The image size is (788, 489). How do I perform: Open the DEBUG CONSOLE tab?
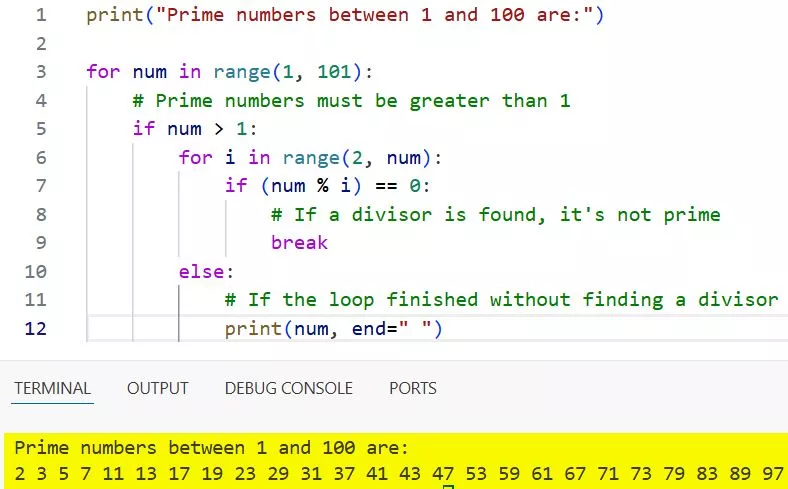(288, 388)
